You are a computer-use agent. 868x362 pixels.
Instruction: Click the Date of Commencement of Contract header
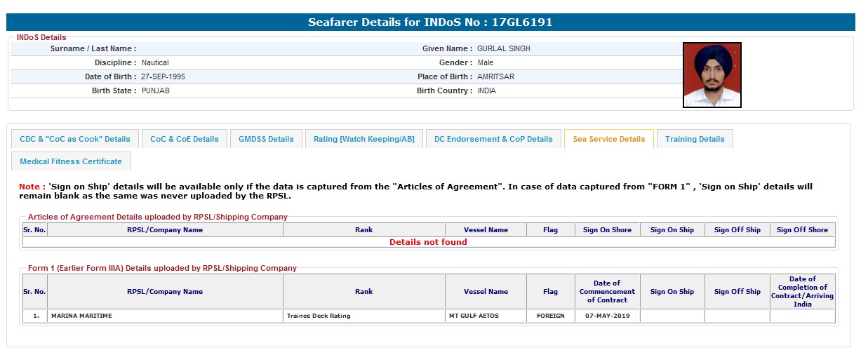(607, 291)
